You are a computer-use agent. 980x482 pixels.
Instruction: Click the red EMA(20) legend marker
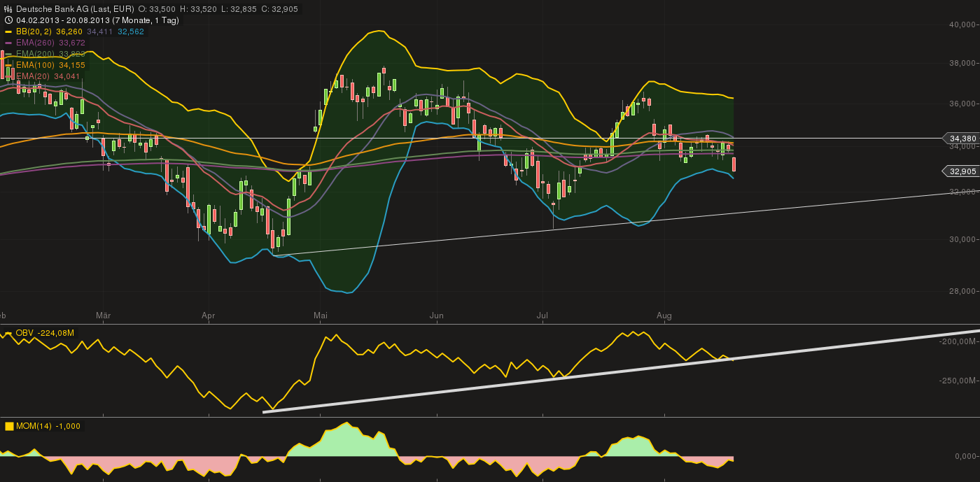pyautogui.click(x=8, y=76)
